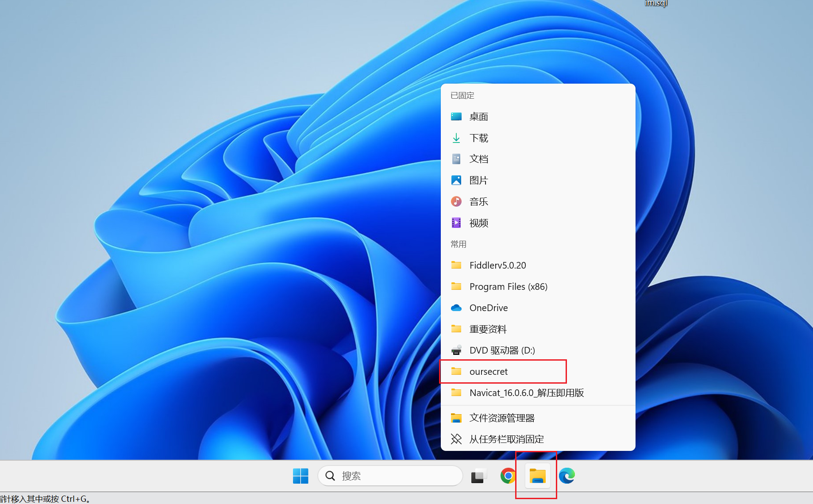The height and width of the screenshot is (504, 813).
Task: Click the File Explorer taskbar icon
Action: [x=537, y=476]
